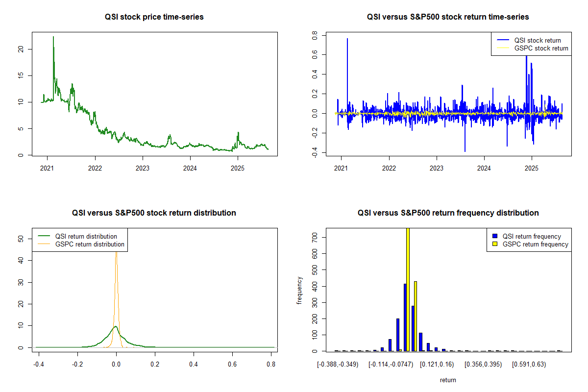588x392 pixels.
Task: Click the yellow GSPC return frequency legend swatch
Action: tap(495, 244)
